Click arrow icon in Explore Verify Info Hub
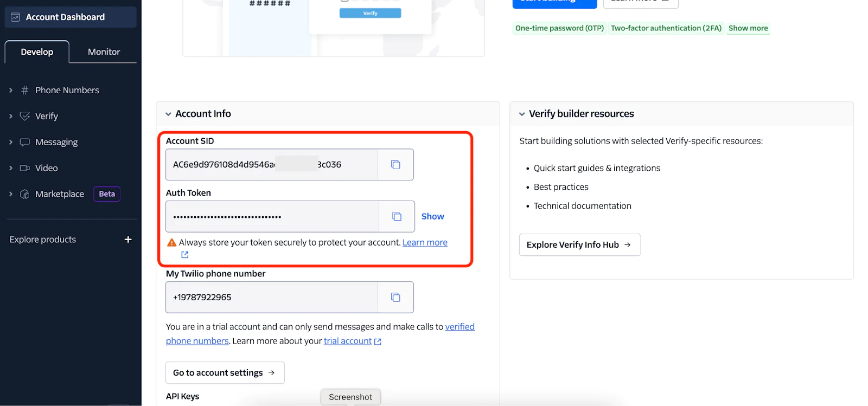Image resolution: width=868 pixels, height=406 pixels. (627, 245)
